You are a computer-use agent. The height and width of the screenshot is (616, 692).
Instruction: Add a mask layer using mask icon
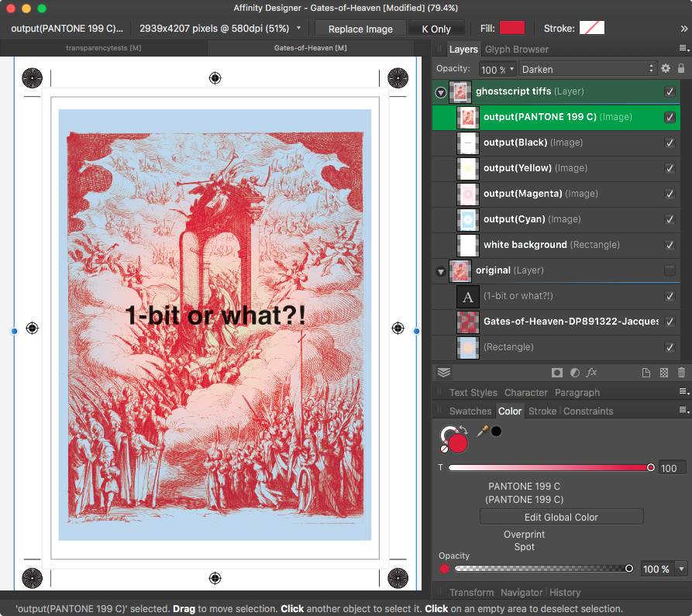tap(557, 373)
